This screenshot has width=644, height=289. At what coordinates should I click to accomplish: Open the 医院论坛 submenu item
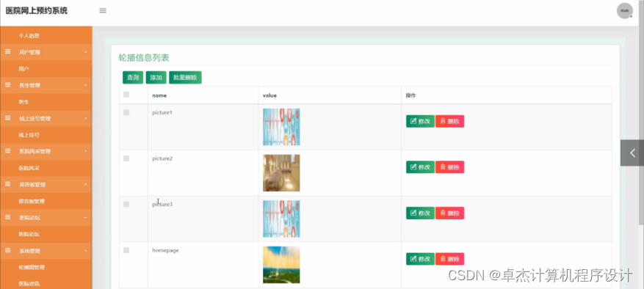(29, 234)
